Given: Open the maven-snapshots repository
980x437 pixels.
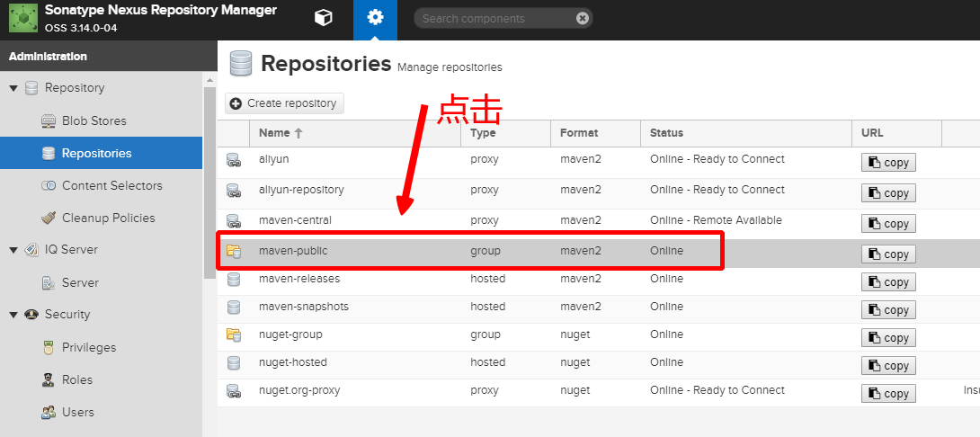Looking at the screenshot, I should pos(599,308).
